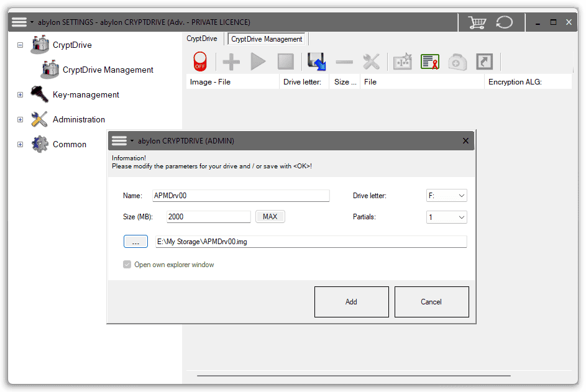This screenshot has height=392, width=586.
Task: Select Administration tree item label
Action: [79, 119]
